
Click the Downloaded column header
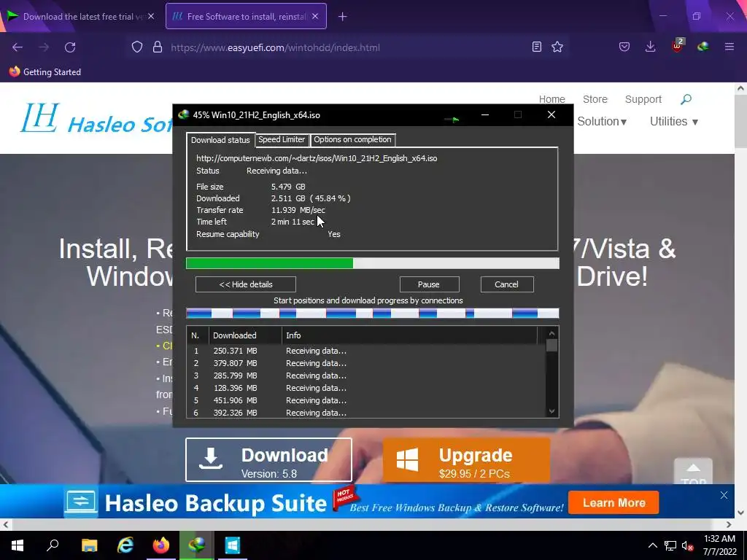click(x=245, y=335)
